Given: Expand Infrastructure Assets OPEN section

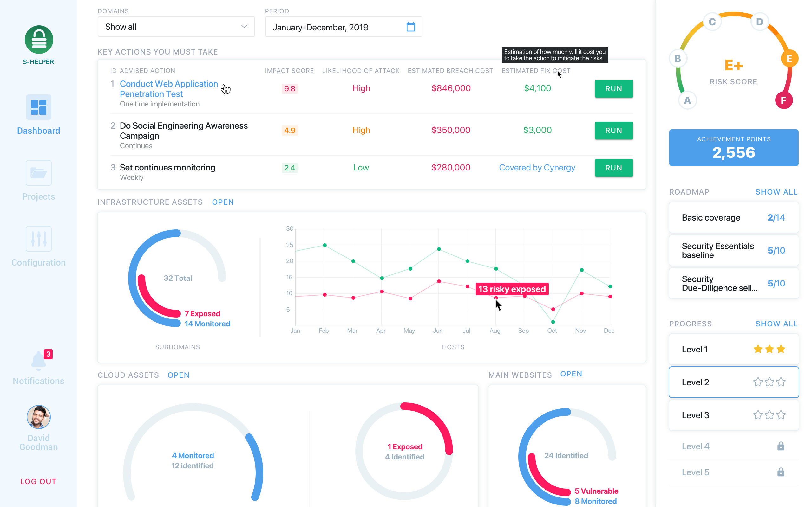Looking at the screenshot, I should [x=223, y=202].
